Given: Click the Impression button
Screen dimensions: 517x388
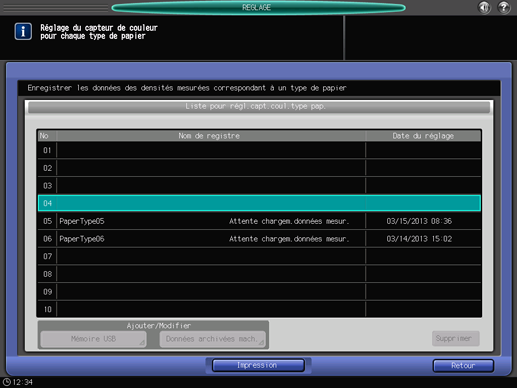Looking at the screenshot, I should (x=258, y=365).
